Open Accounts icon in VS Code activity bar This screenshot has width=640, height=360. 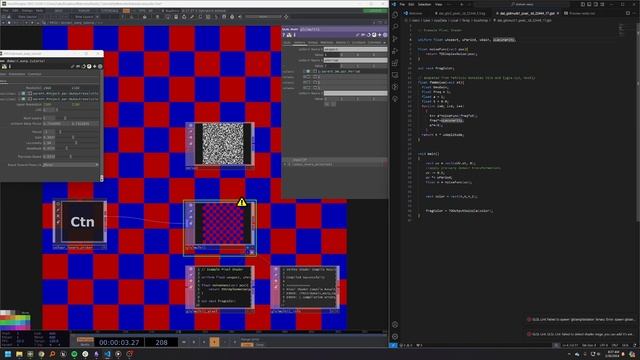click(395, 325)
